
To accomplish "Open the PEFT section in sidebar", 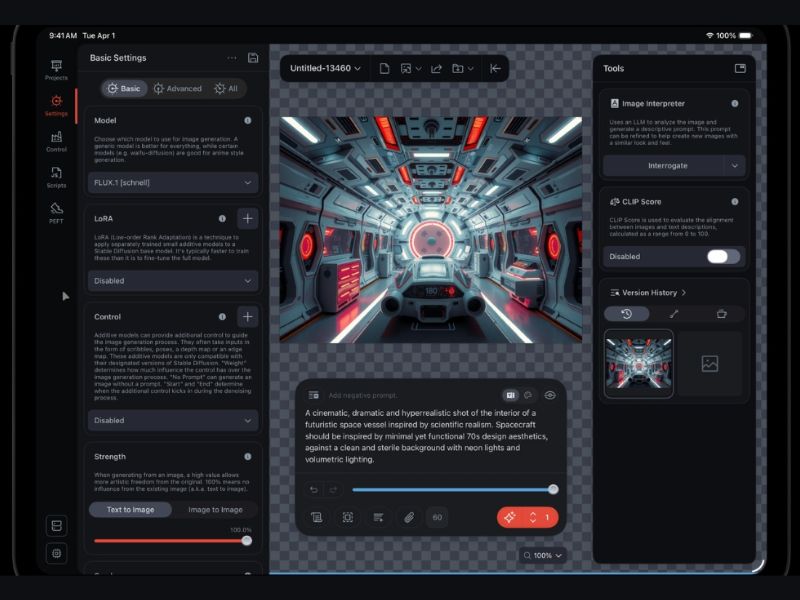I will tap(56, 213).
